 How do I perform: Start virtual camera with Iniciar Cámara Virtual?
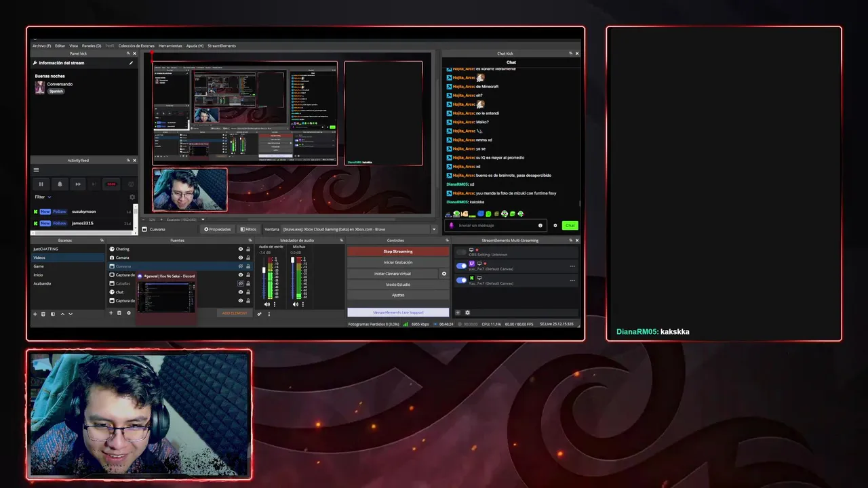point(393,274)
